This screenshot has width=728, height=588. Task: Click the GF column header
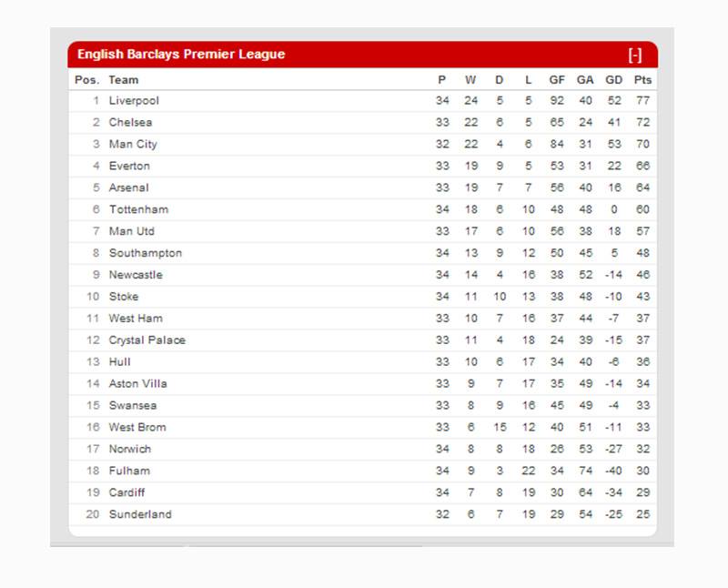pyautogui.click(x=557, y=80)
